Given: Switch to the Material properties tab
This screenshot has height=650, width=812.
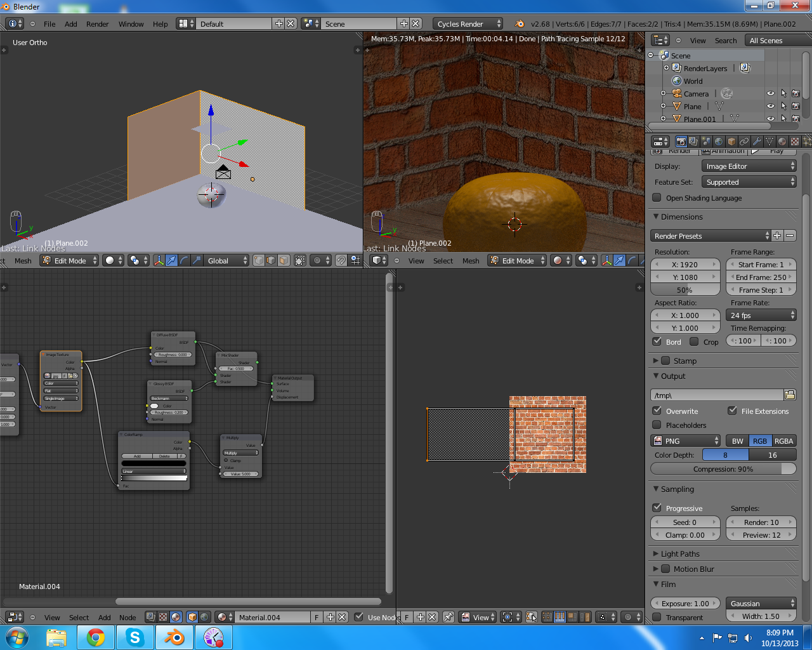Looking at the screenshot, I should pos(782,142).
